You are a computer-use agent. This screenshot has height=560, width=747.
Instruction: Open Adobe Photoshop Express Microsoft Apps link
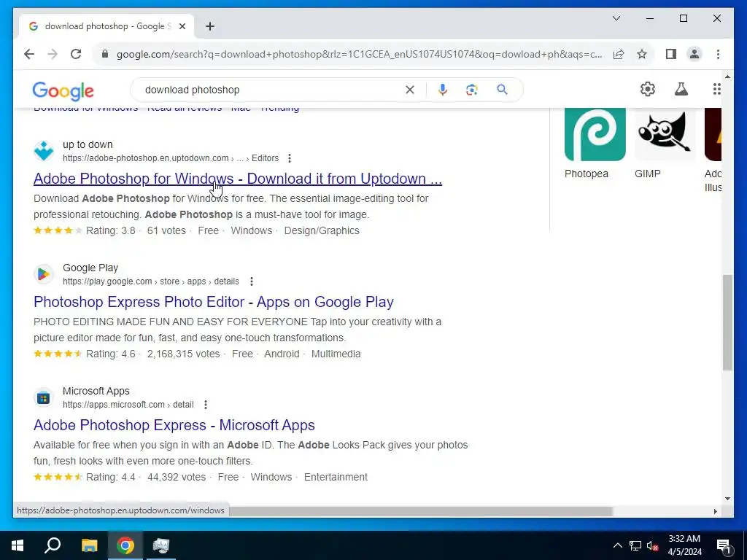[174, 425]
